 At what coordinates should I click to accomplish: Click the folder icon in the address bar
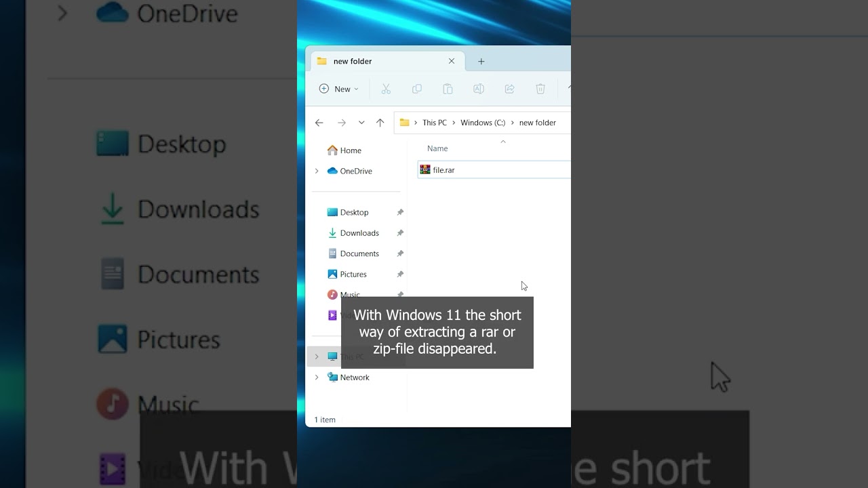[x=405, y=123]
